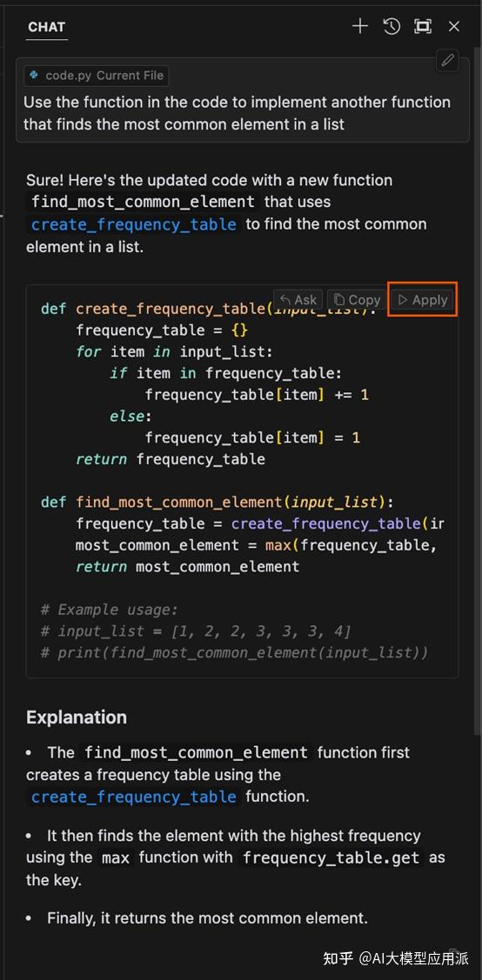The height and width of the screenshot is (980, 482).
Task: Click the Apply button on code block
Action: point(423,300)
